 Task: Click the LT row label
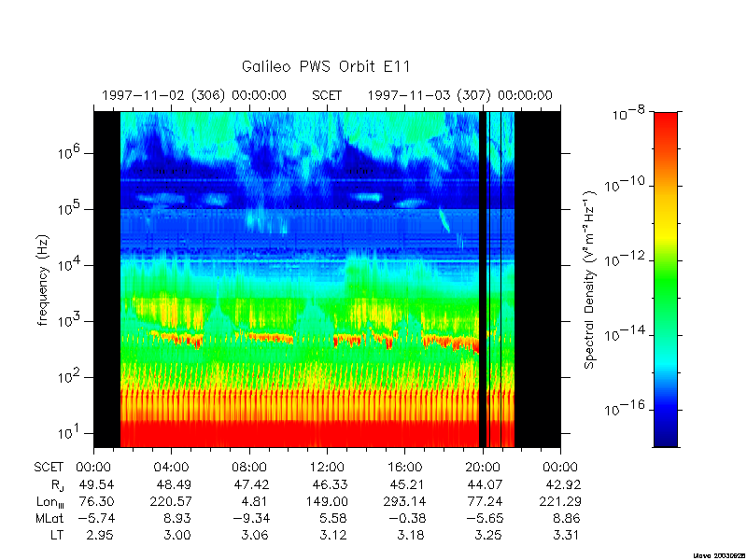click(x=57, y=535)
